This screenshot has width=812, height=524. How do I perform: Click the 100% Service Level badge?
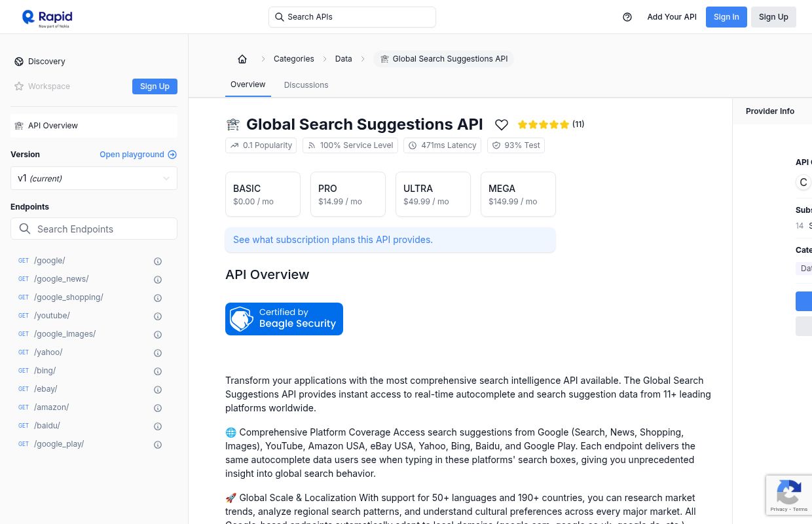click(x=350, y=145)
